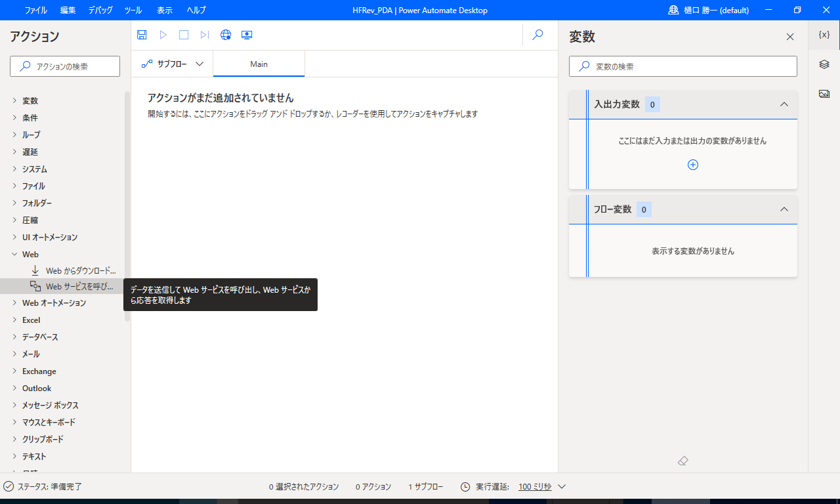This screenshot has height=504, width=840.
Task: Select the Main subflow tab
Action: click(x=259, y=64)
